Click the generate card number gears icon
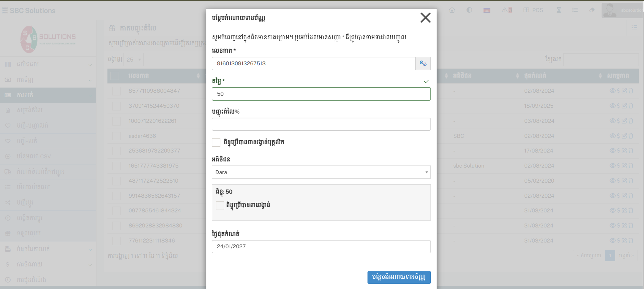644x289 pixels. tap(423, 64)
